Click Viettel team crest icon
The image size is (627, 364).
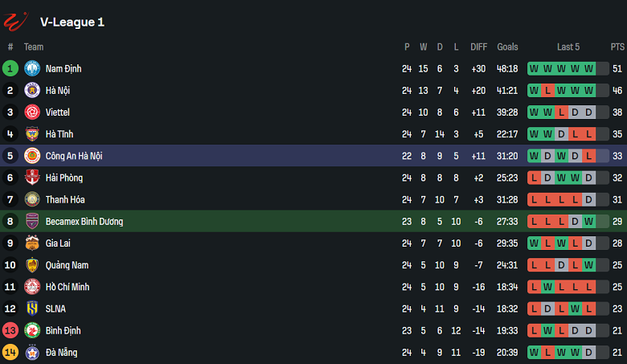pyautogui.click(x=32, y=112)
